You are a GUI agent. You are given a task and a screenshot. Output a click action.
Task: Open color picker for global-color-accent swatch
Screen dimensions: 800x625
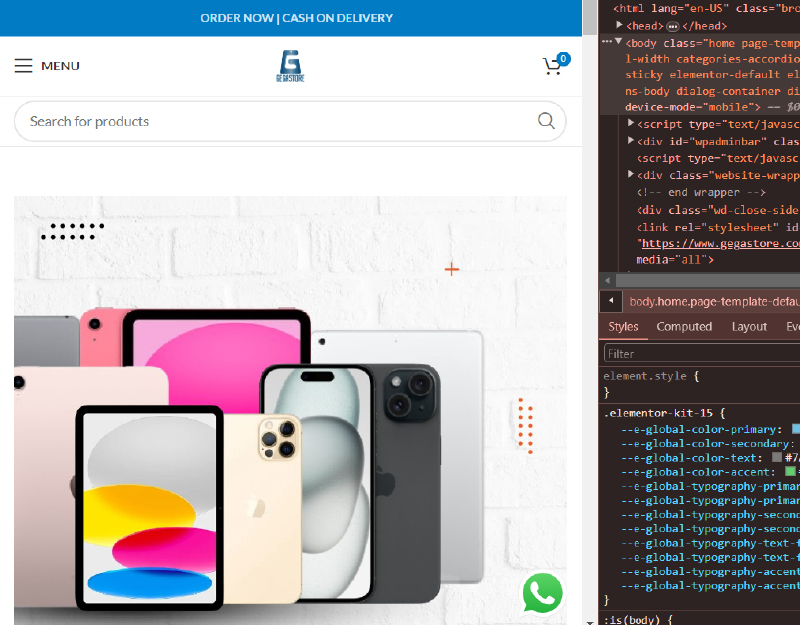tap(790, 472)
